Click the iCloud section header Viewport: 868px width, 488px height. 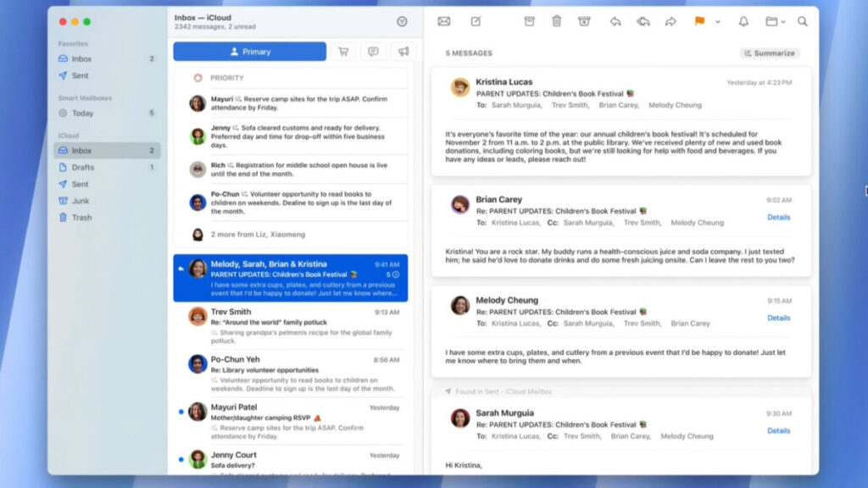coord(69,136)
